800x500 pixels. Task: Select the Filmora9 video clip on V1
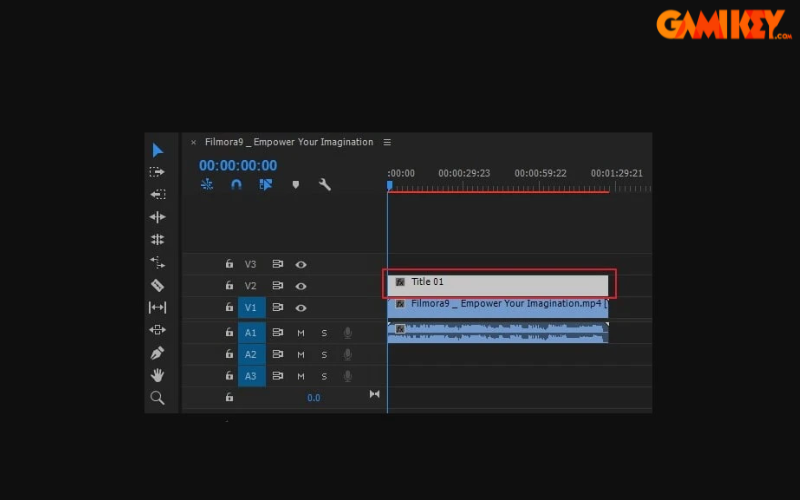click(x=497, y=308)
